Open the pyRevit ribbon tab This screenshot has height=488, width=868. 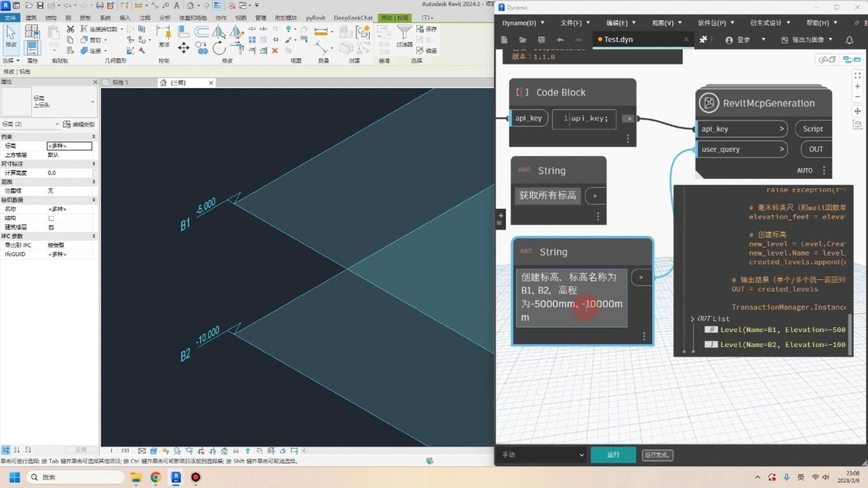click(x=315, y=18)
